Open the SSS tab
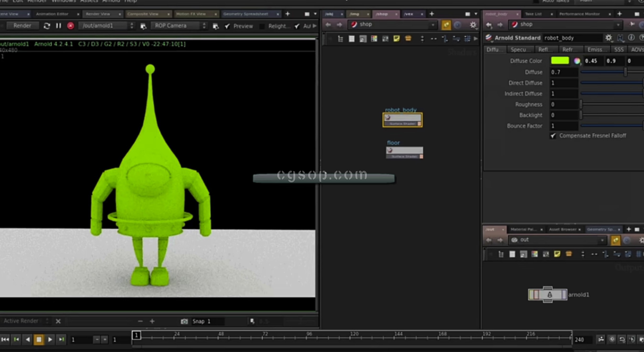The image size is (644, 352). click(x=619, y=50)
